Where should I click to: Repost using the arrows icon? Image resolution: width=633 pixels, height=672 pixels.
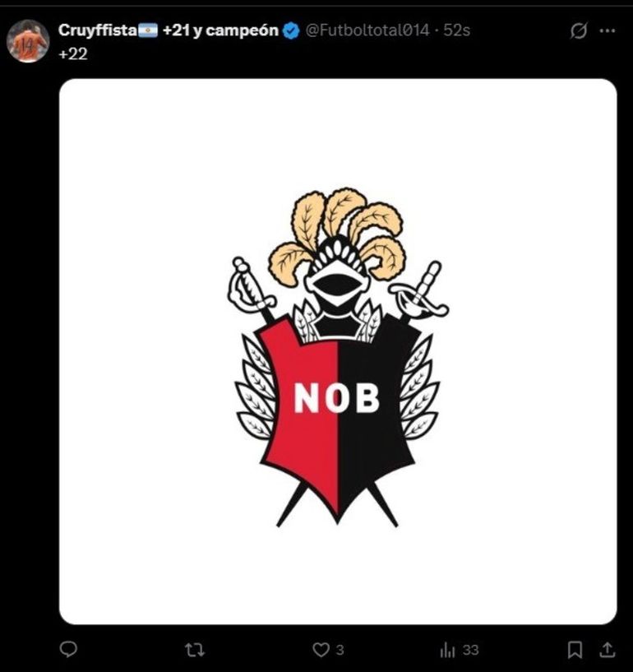[195, 650]
